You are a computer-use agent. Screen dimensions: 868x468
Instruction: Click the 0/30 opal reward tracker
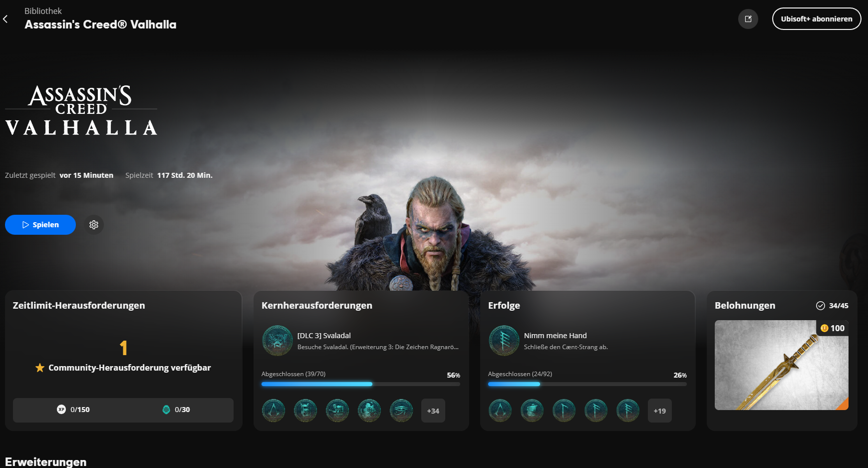click(178, 410)
